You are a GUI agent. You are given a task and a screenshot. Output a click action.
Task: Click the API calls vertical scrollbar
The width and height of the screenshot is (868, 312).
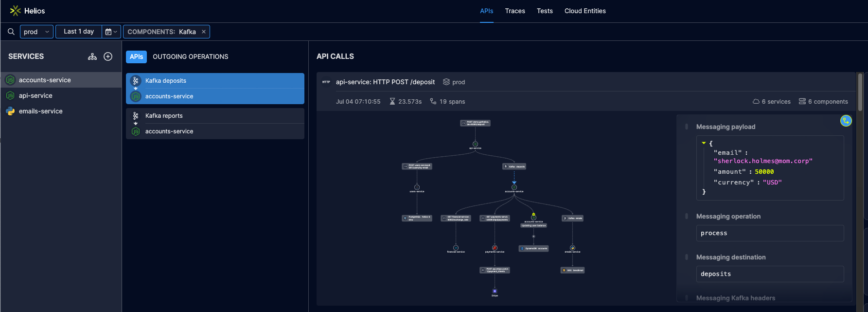tap(860, 92)
